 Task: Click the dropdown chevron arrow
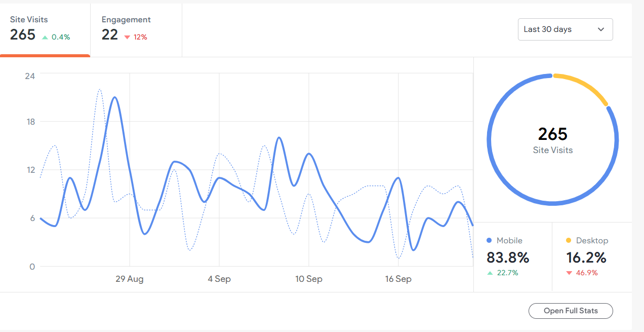(x=601, y=29)
